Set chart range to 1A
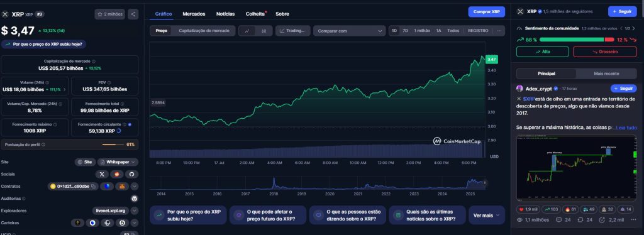The height and width of the screenshot is (235, 644). tap(438, 31)
